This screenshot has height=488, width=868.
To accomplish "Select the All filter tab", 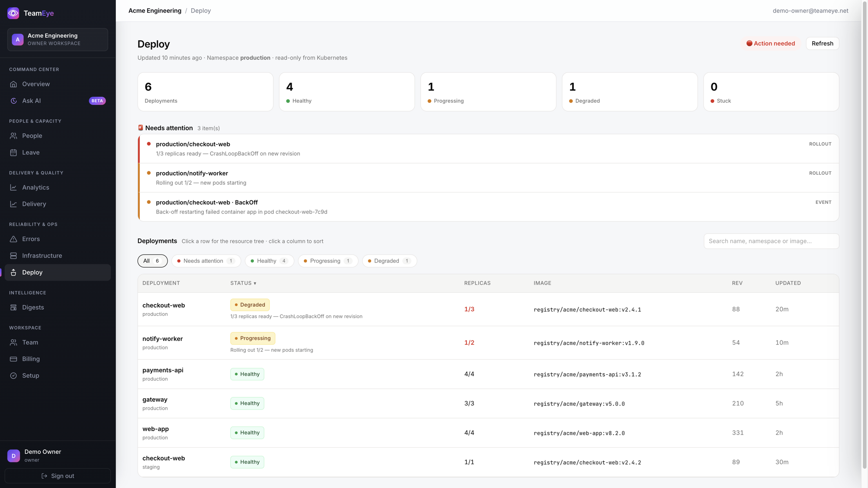I will coord(152,261).
